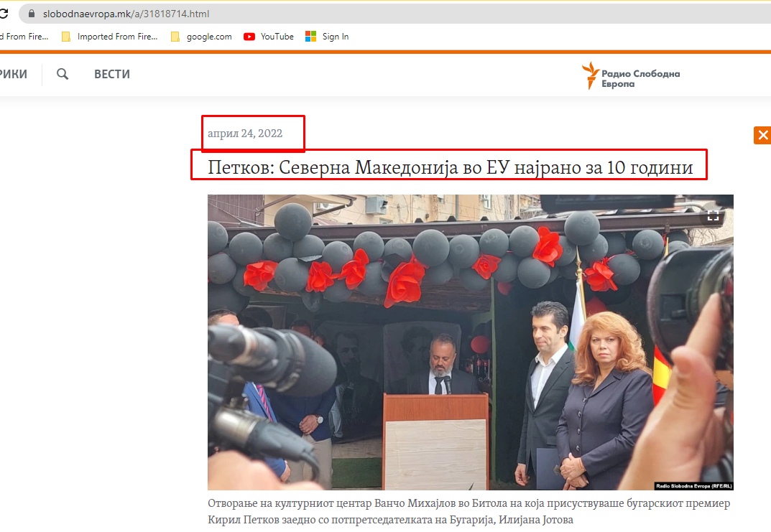
Task: Expand the middle Imported From Fire... bookmark folder
Action: 109,37
